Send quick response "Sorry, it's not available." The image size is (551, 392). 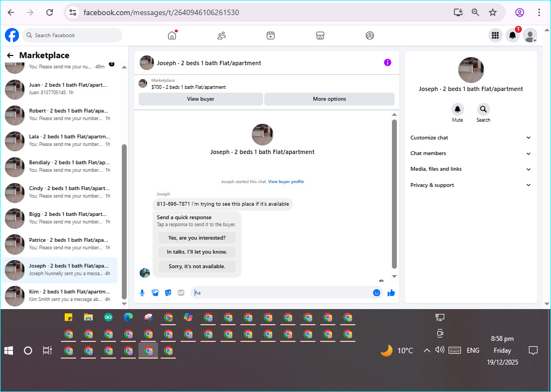pyautogui.click(x=197, y=267)
